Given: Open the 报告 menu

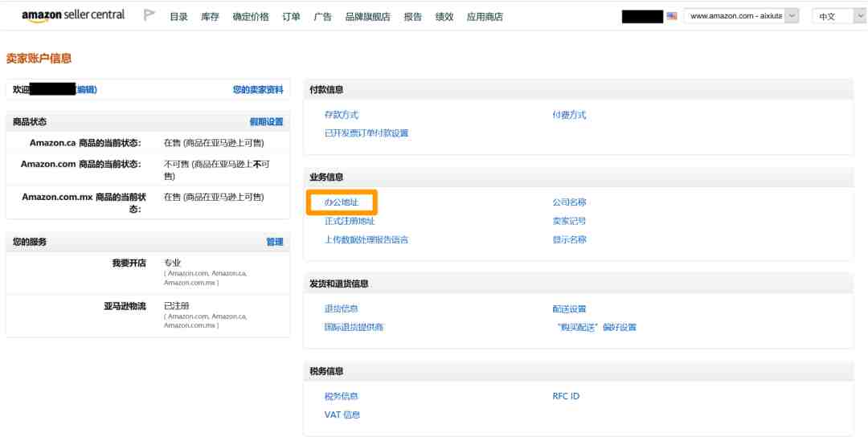Looking at the screenshot, I should tap(413, 17).
